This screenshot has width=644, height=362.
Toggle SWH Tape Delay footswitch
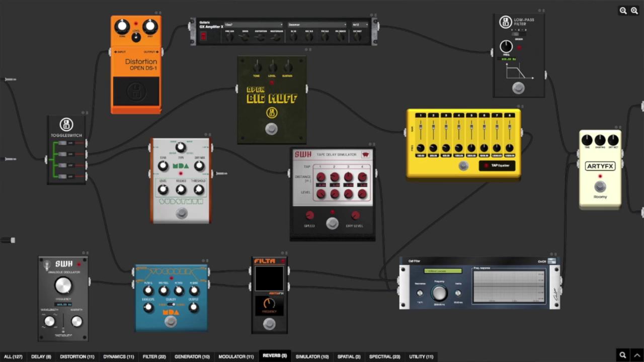point(332,224)
